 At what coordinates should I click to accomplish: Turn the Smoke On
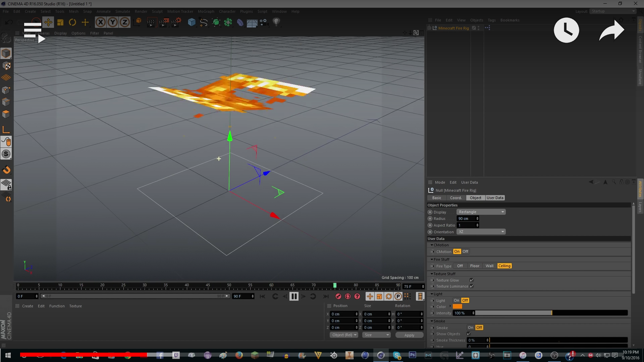tap(471, 327)
